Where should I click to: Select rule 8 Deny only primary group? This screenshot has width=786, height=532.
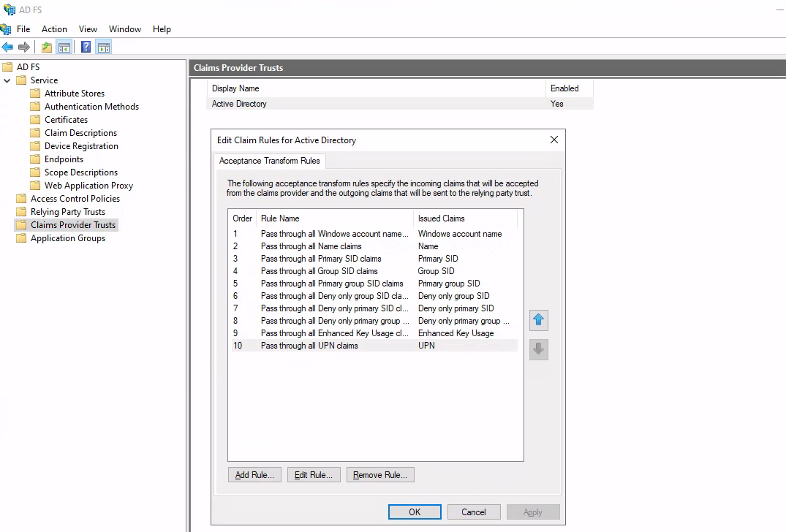(x=374, y=321)
